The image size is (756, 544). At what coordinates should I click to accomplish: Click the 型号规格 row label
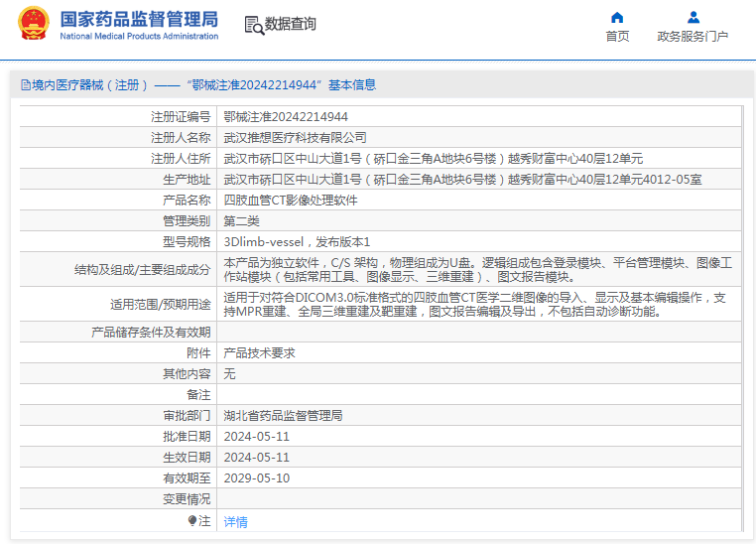[x=187, y=241]
